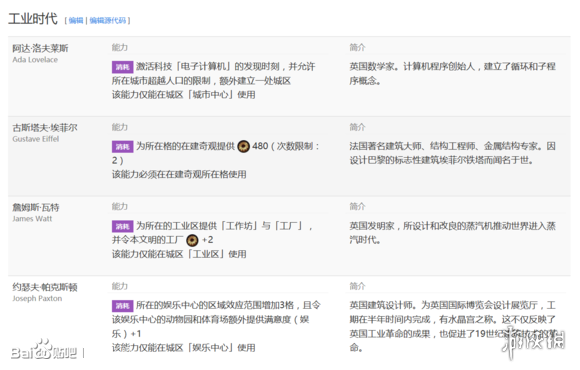Click the 消耗 tag in James Watt's ability
Screen dimensions: 580x370
[122, 226]
